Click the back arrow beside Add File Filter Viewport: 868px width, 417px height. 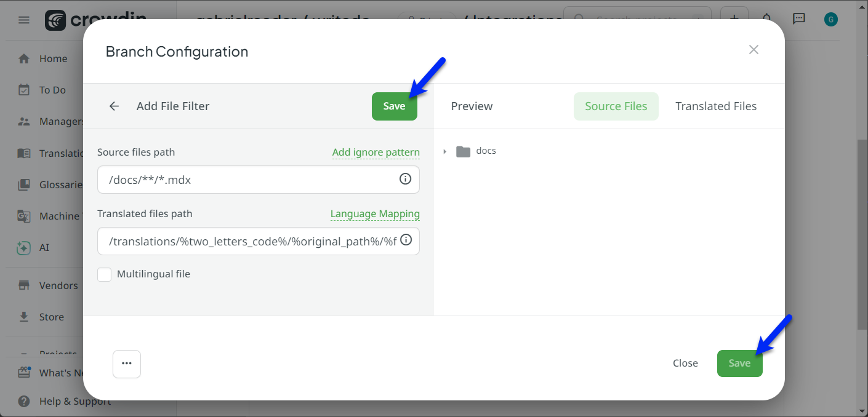click(114, 106)
